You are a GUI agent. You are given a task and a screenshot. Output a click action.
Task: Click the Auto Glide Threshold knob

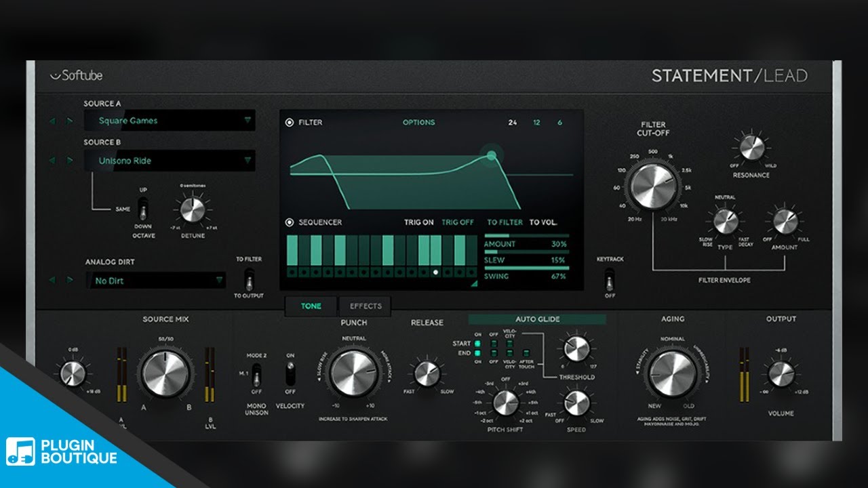576,348
